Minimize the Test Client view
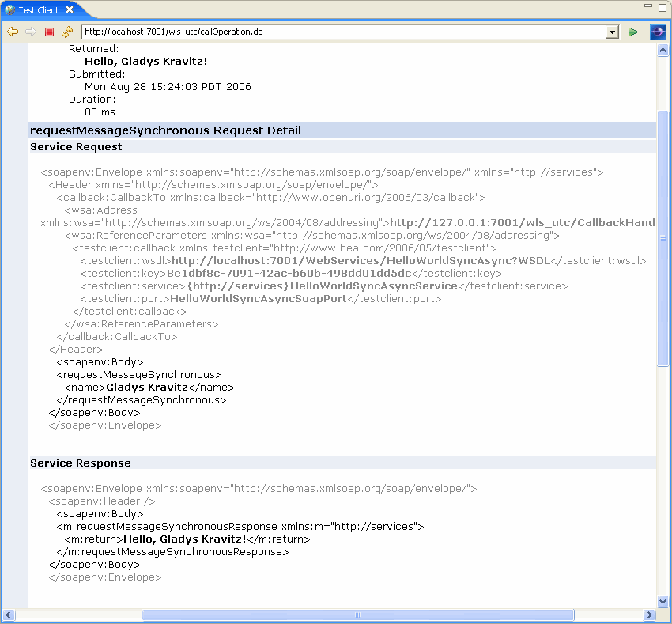This screenshot has height=624, width=672. (648, 6)
